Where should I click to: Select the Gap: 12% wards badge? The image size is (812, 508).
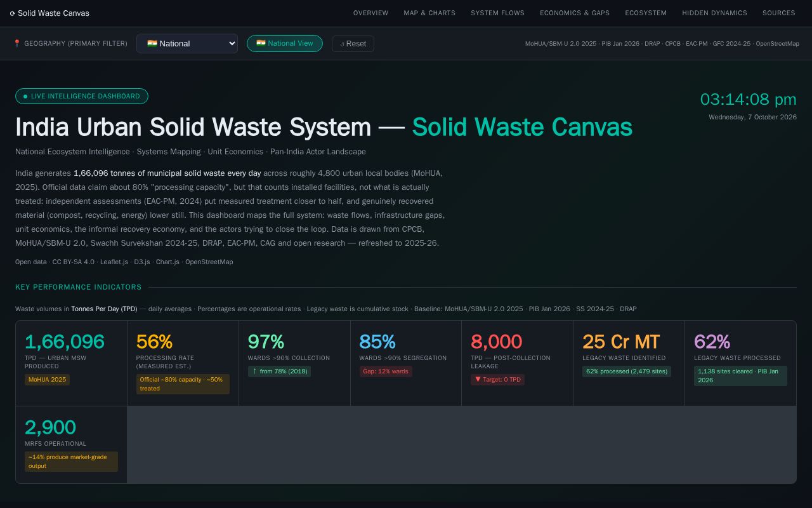[x=386, y=371]
